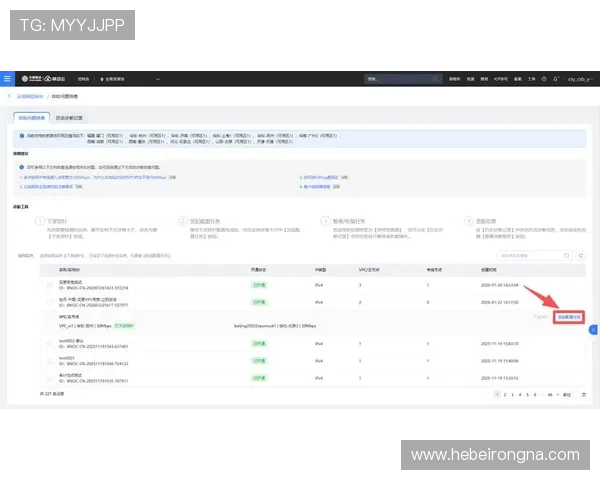Viewport: 600px width, 480px height.
Task: Go to page 2 in pagination
Action: click(505, 394)
